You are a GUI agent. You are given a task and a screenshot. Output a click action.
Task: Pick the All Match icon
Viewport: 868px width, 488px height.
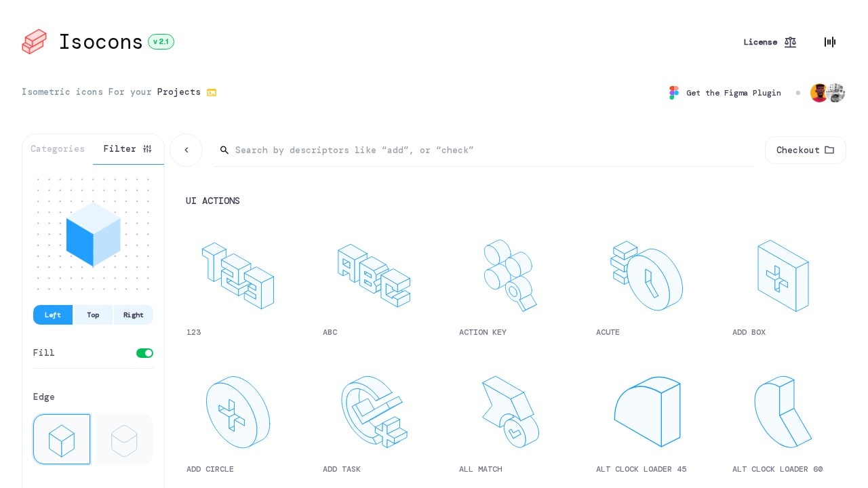510,412
